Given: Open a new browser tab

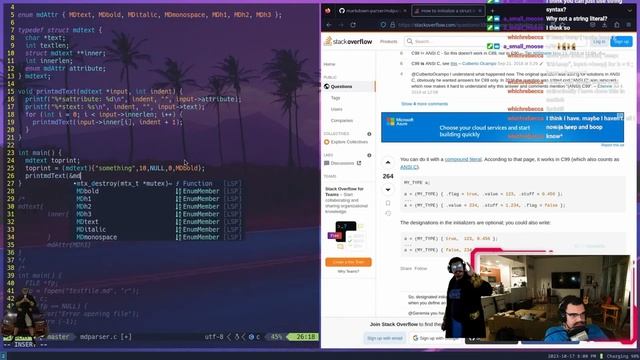Looking at the screenshot, I should coord(492,11).
